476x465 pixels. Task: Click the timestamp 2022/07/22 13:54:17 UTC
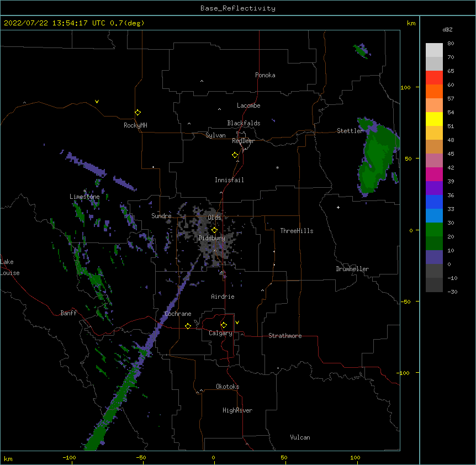coord(55,23)
